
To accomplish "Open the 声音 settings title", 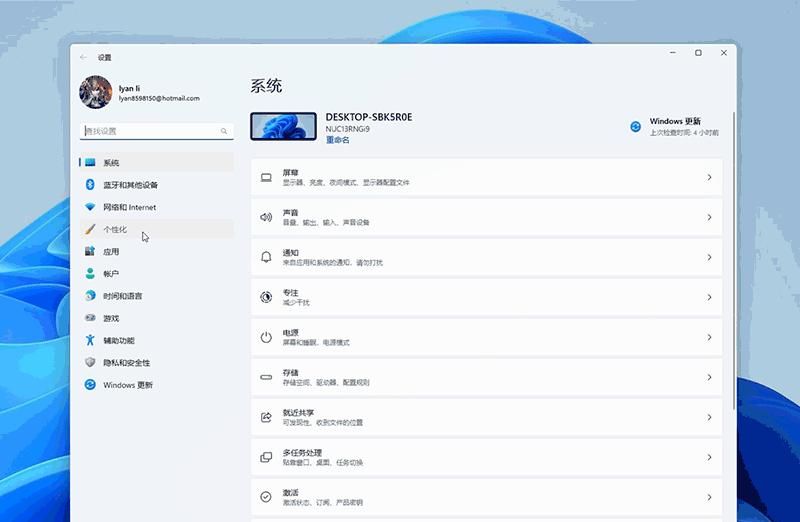I will click(291, 212).
